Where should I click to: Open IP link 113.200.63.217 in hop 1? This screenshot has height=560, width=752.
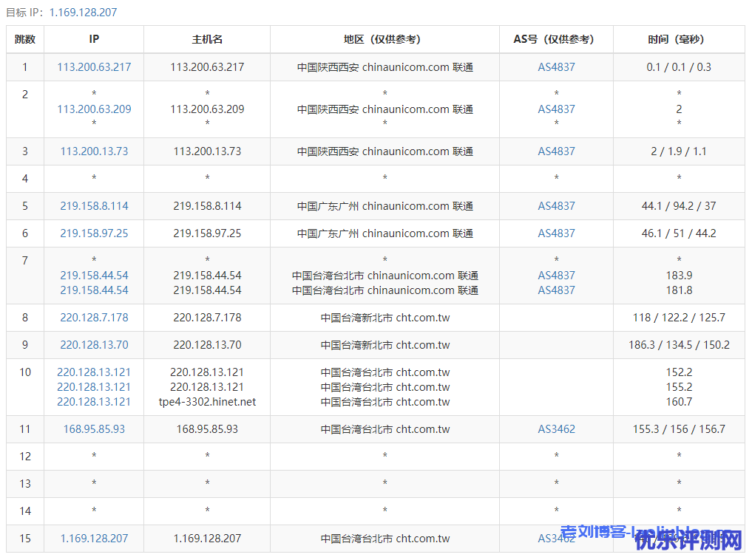pos(94,67)
